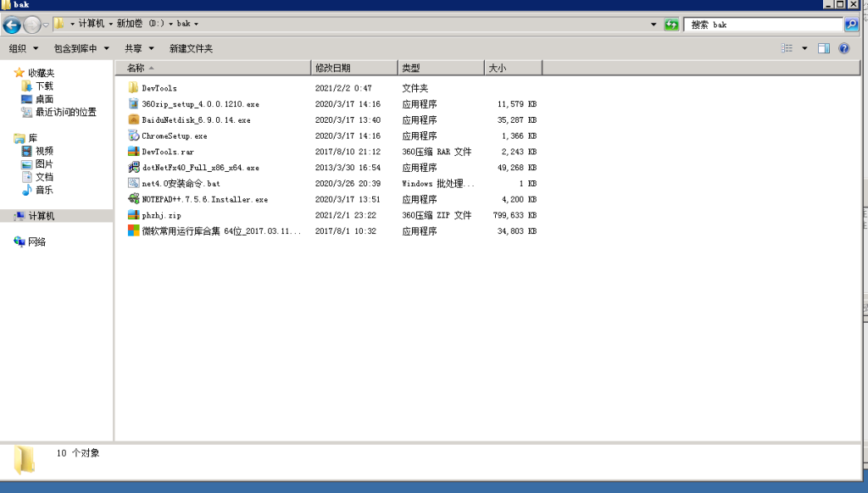Open the 音乐 library
Image resolution: width=868 pixels, height=493 pixels.
point(44,191)
